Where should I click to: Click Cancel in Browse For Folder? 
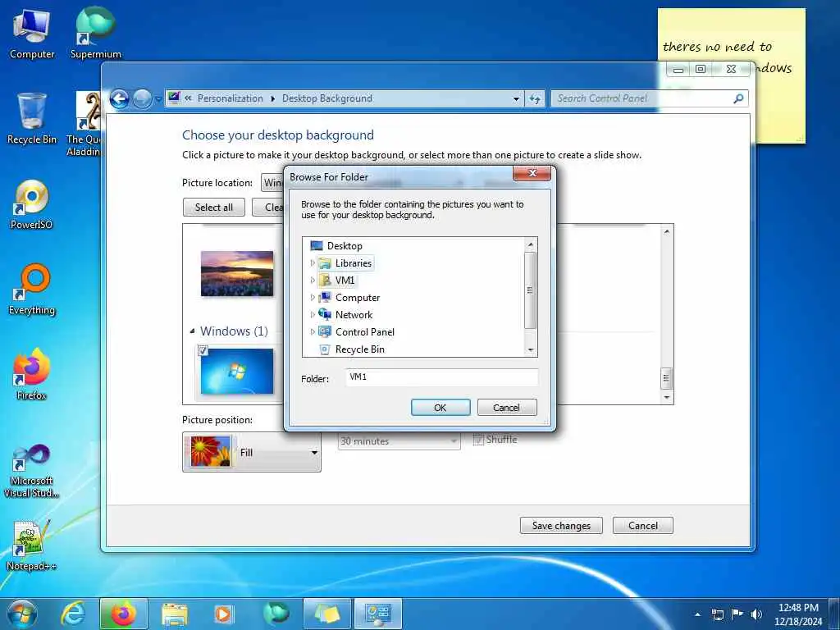tap(506, 407)
